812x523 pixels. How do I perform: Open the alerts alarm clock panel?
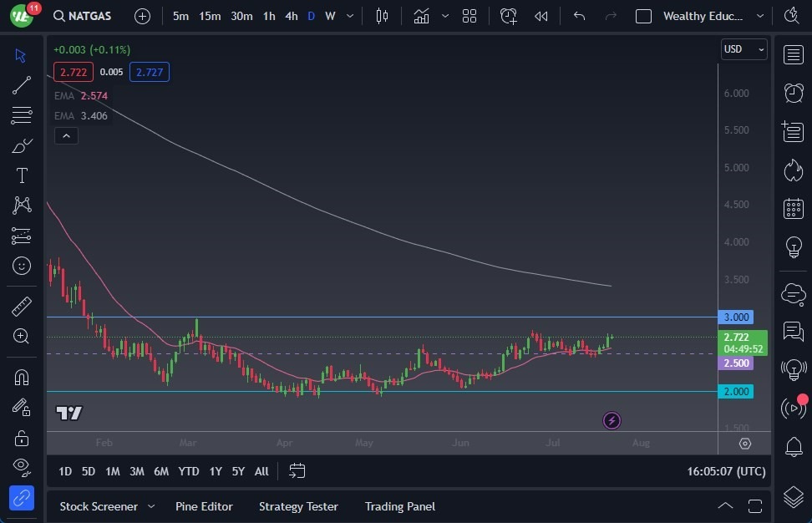pyautogui.click(x=793, y=93)
